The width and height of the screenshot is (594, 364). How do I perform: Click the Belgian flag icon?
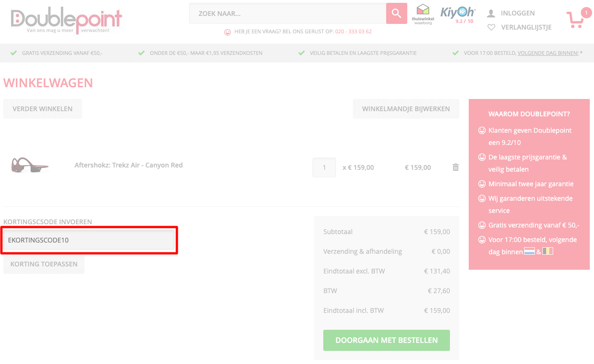[548, 251]
